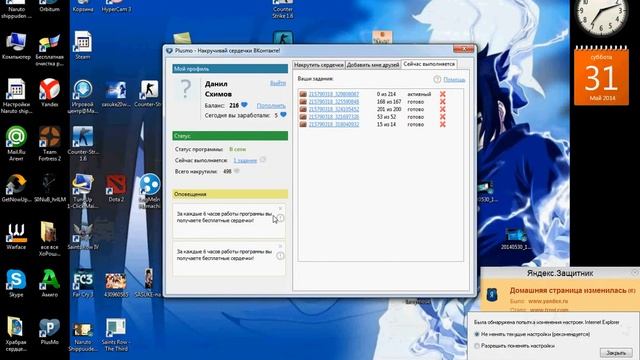This screenshot has width=640, height=360.
Task: Open task link on the 168 из 167 row
Action: (x=333, y=102)
